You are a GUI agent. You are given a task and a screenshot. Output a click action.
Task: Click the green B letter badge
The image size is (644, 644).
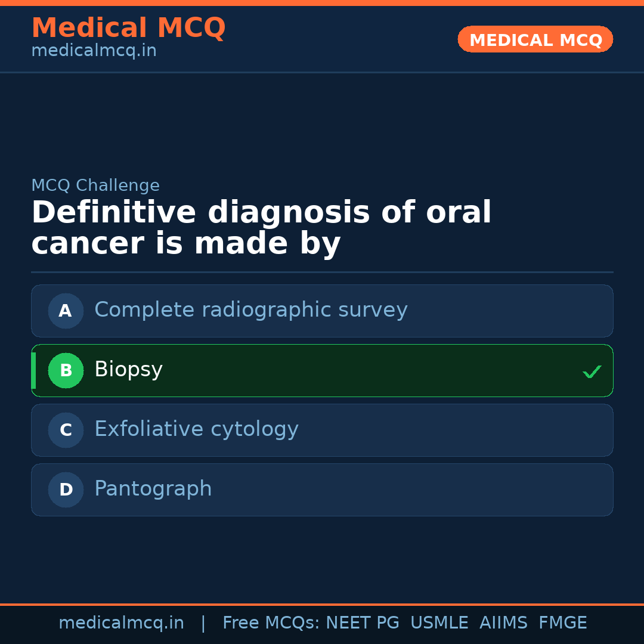(66, 370)
